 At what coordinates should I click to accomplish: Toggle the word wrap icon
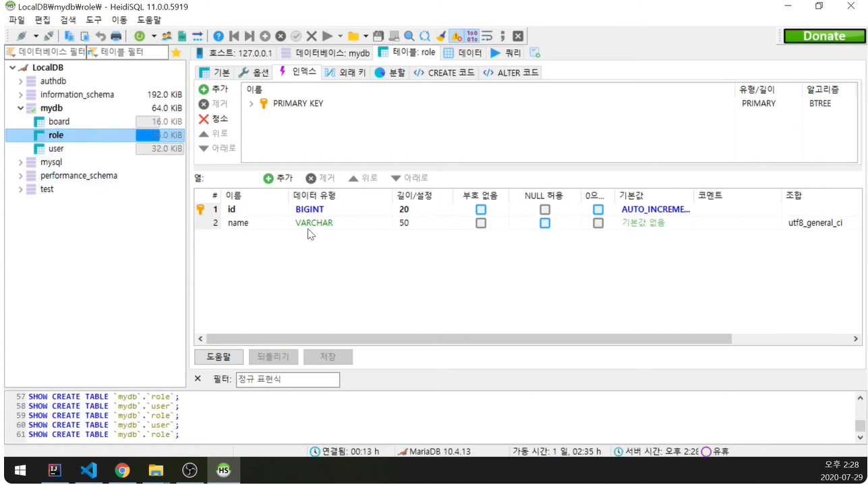click(x=487, y=36)
